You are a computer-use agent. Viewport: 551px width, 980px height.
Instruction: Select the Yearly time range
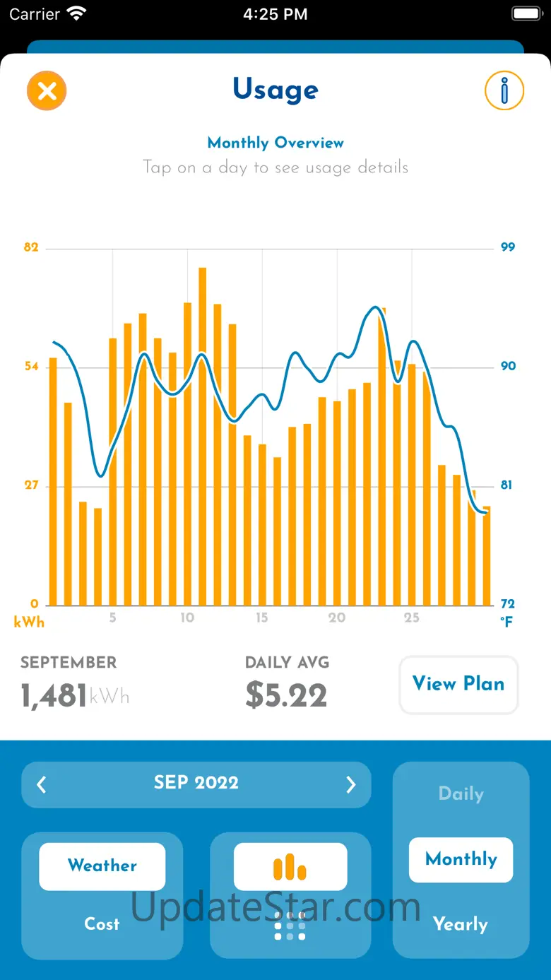[461, 924]
